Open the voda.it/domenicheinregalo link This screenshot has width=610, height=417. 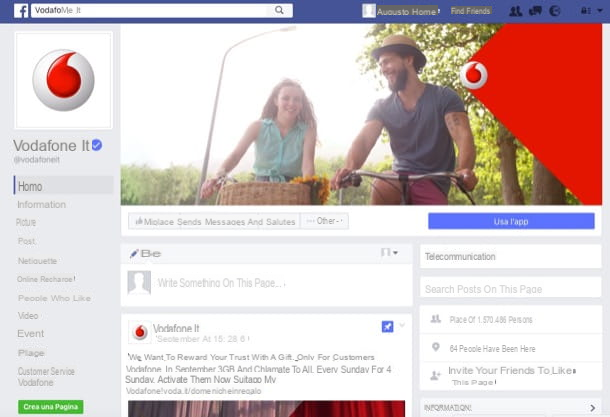(193, 391)
